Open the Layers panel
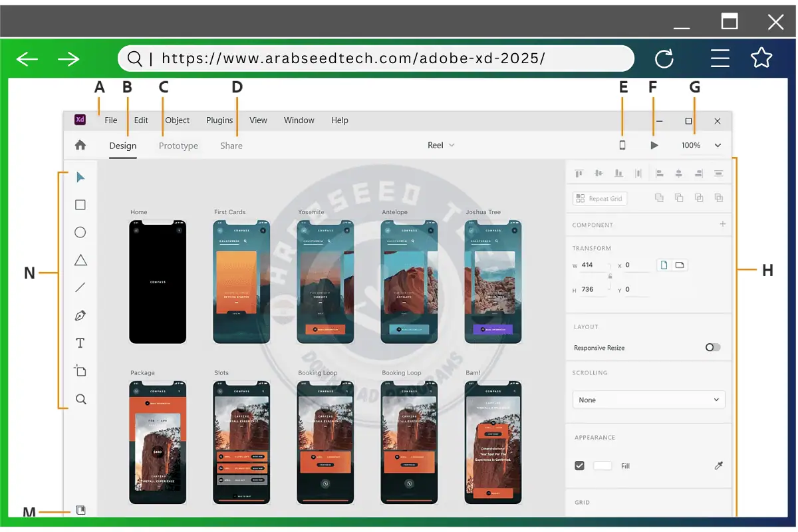 [x=80, y=510]
